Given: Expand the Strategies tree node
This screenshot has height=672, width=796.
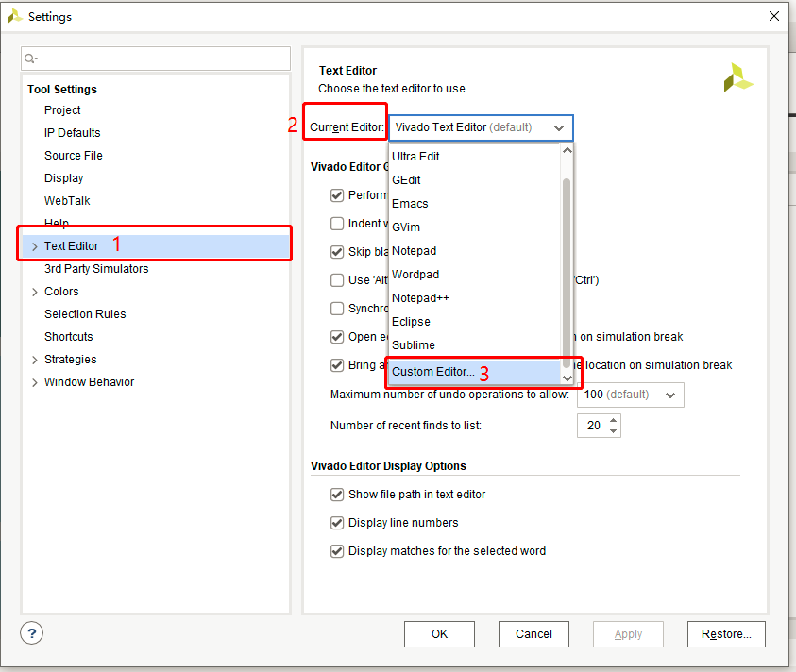Looking at the screenshot, I should [35, 360].
